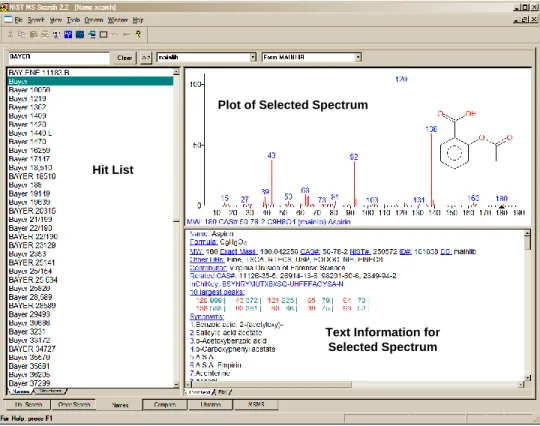This screenshot has height=426, width=540.
Task: Switch to the Librarian tab
Action: click(x=210, y=405)
